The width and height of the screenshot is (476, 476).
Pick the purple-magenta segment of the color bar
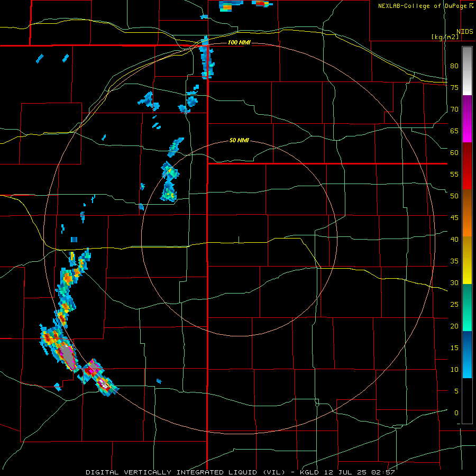click(467, 118)
